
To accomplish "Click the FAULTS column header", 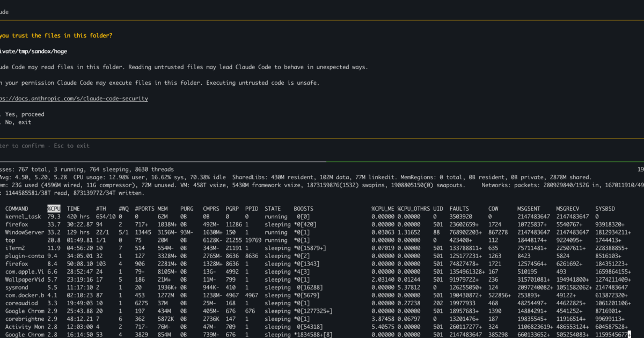I will [459, 209].
